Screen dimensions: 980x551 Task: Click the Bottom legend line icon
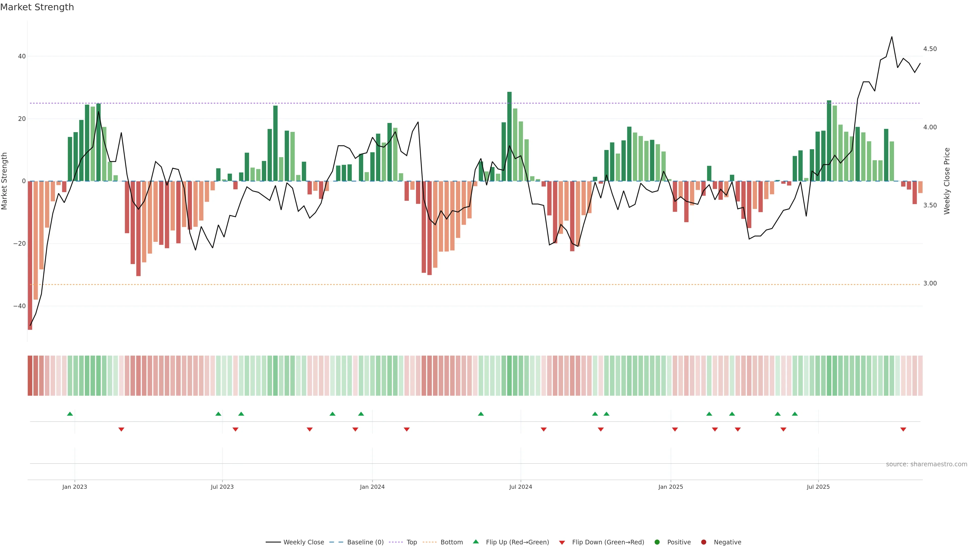tap(430, 542)
